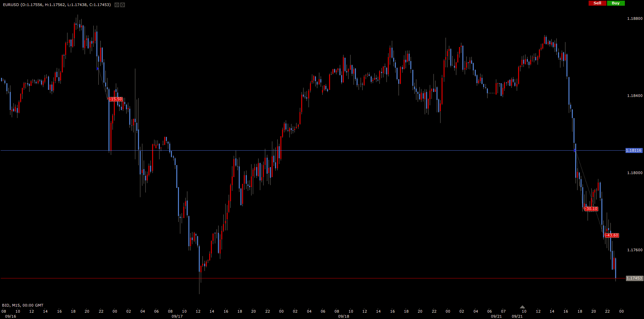644x319 pixels.
Task: Click the -15.50 trade result label
Action: [x=116, y=99]
